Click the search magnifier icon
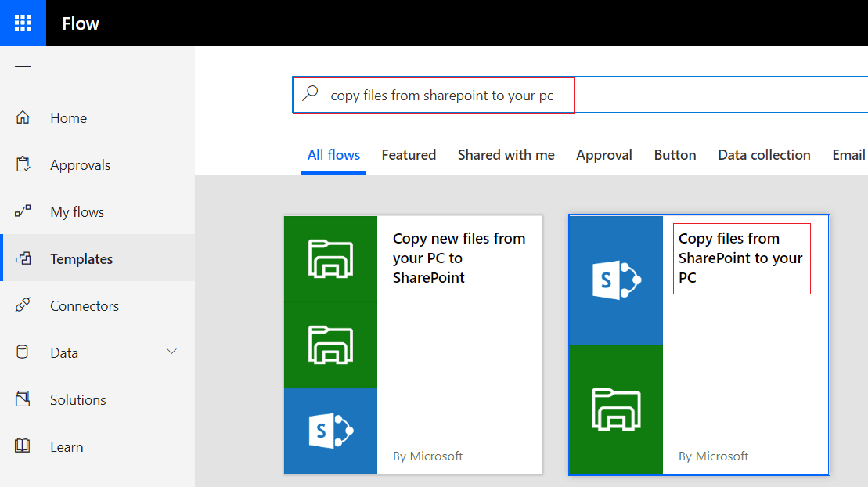 [310, 94]
